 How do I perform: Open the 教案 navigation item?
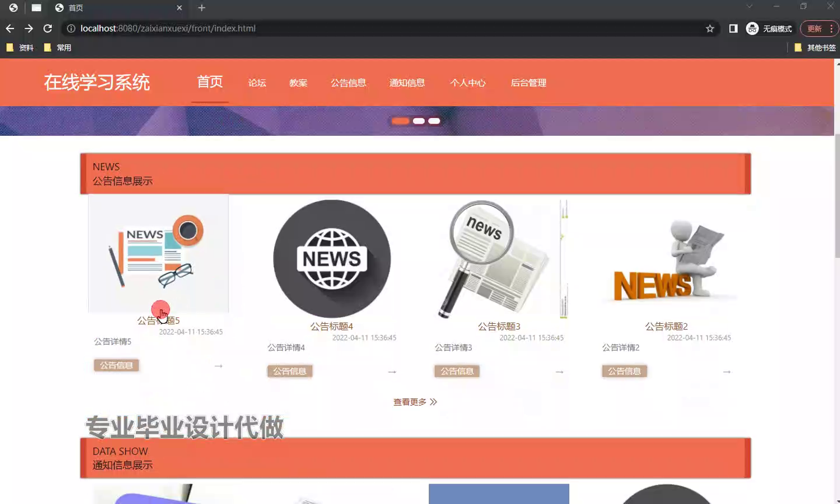pyautogui.click(x=298, y=83)
